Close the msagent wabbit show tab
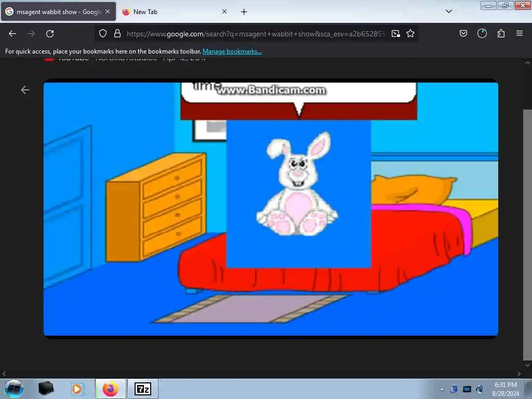This screenshot has width=532, height=399. (x=108, y=11)
